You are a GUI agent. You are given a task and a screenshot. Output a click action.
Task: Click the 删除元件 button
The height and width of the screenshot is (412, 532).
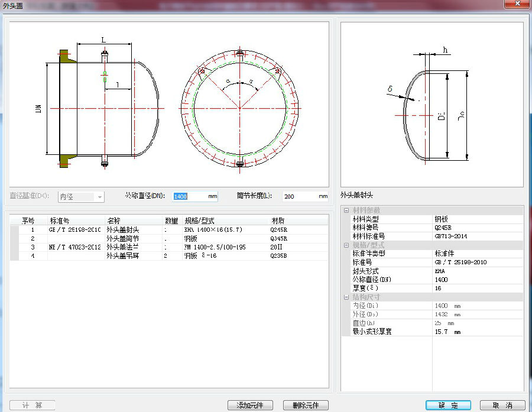click(x=306, y=405)
